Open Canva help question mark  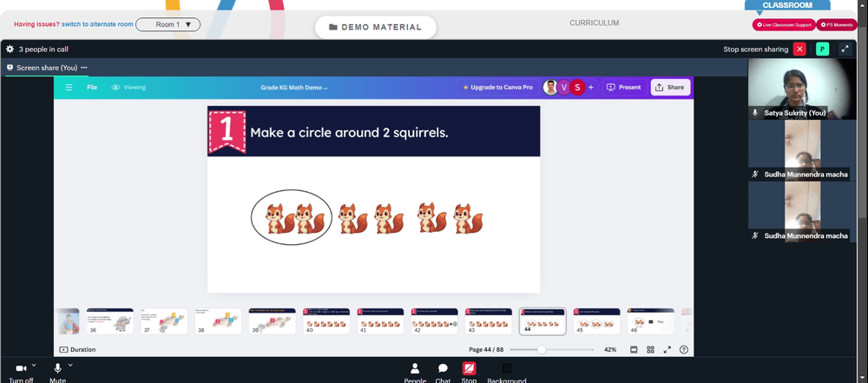click(x=684, y=350)
